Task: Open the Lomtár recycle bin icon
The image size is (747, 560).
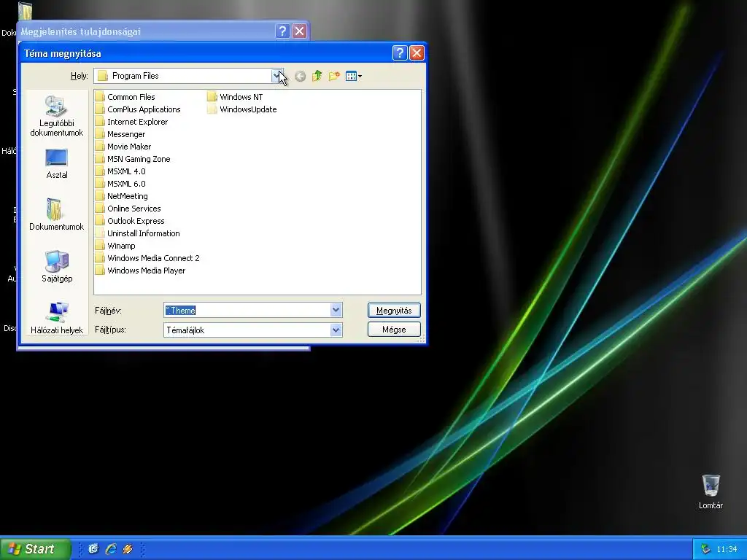Action: [x=711, y=491]
